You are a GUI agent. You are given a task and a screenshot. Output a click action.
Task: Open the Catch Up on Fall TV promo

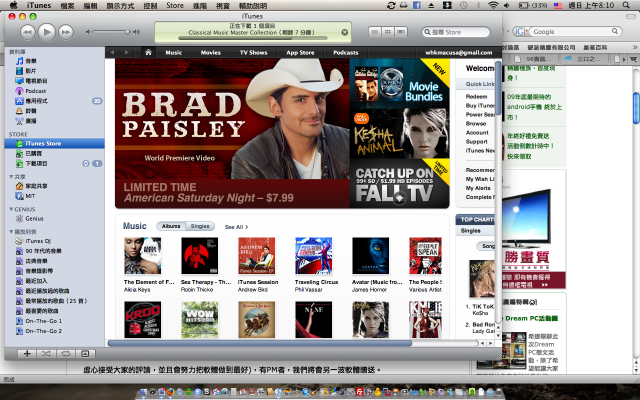(399, 183)
